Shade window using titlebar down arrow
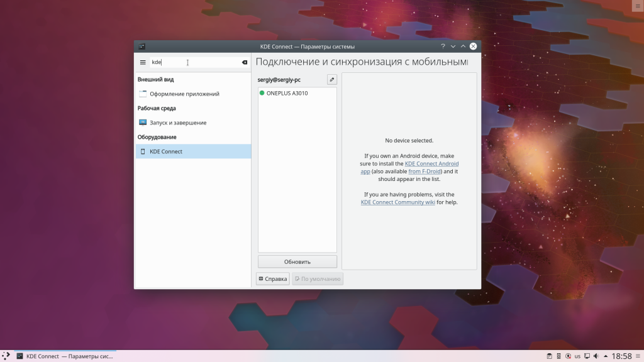This screenshot has width=644, height=362. [453, 45]
